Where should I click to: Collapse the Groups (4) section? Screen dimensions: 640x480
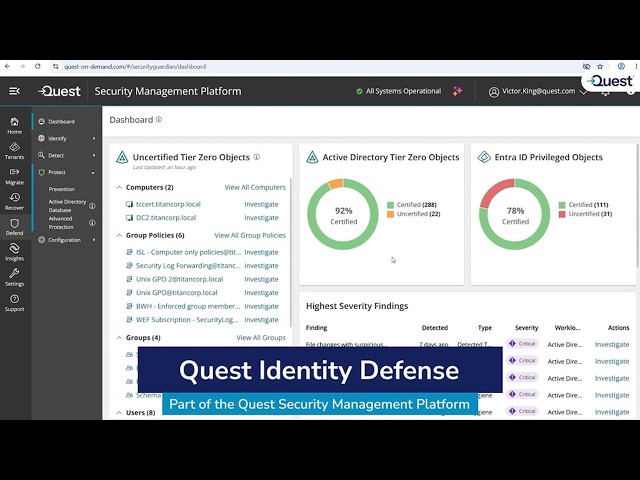119,338
